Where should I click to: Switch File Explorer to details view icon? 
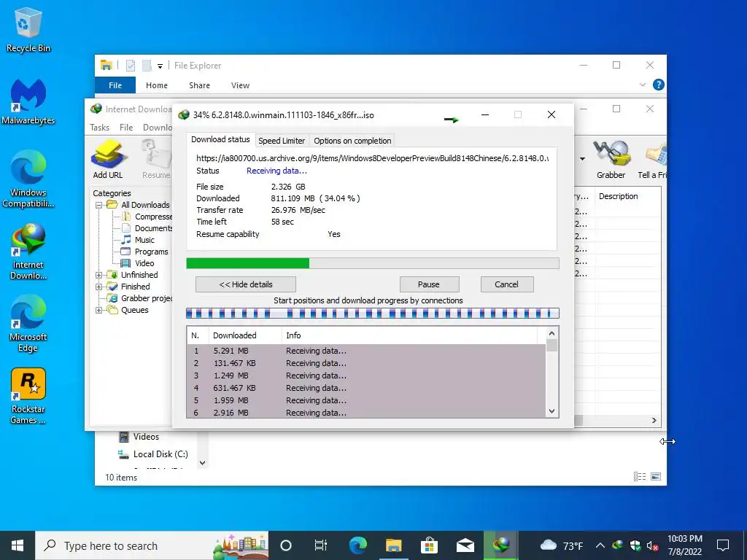click(x=640, y=477)
